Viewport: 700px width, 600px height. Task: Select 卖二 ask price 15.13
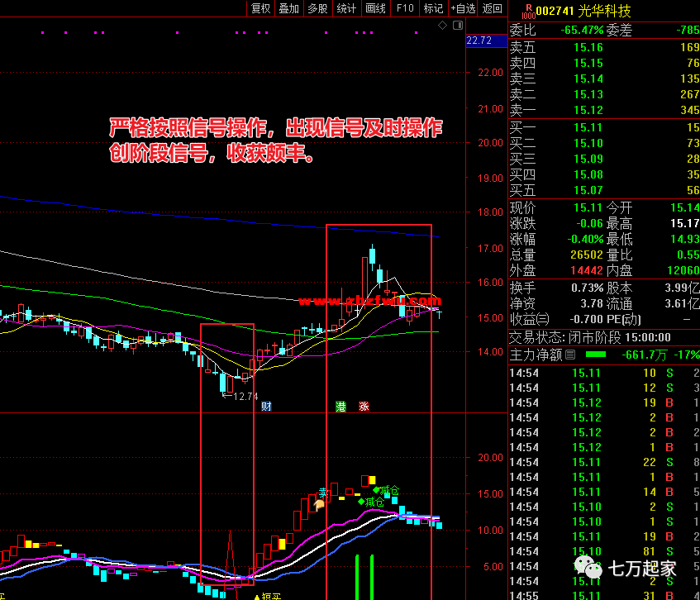pos(588,94)
